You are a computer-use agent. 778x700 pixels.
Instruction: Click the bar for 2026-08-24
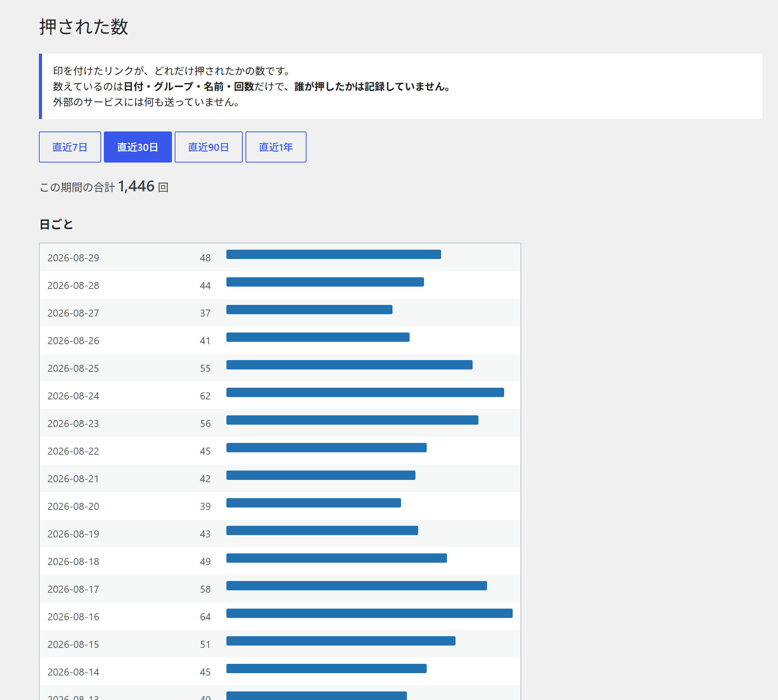pos(365,392)
